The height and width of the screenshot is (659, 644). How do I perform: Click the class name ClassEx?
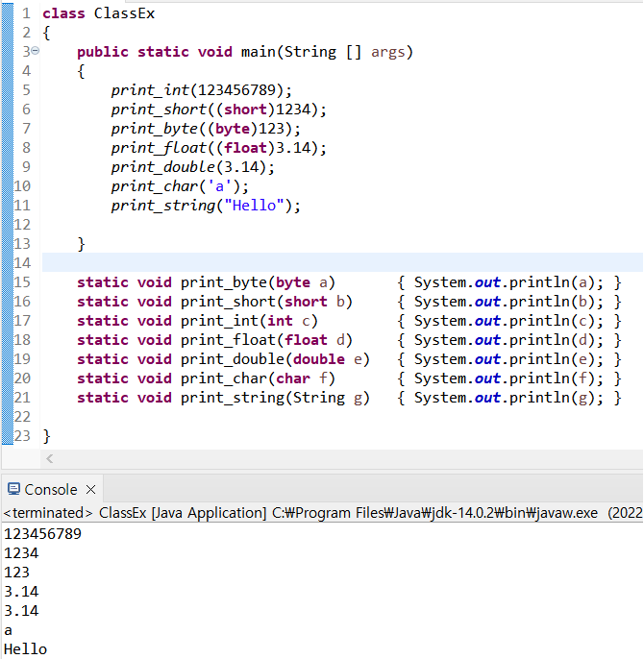point(125,13)
